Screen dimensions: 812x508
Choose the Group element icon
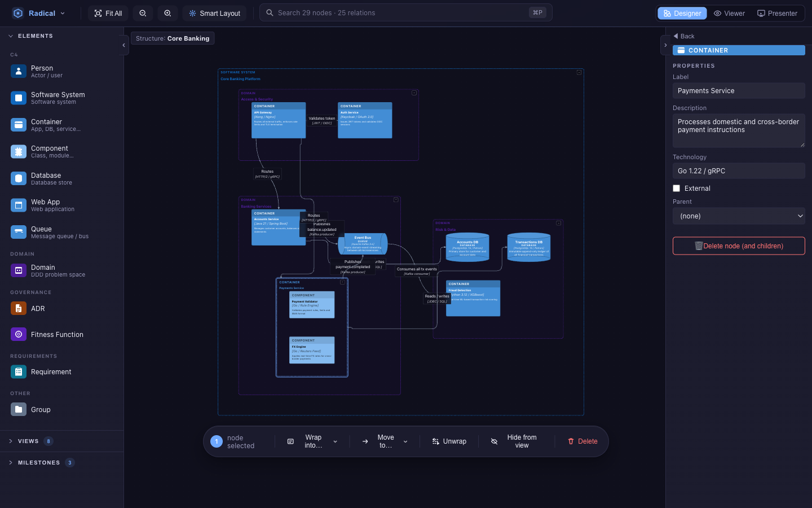pyautogui.click(x=19, y=410)
